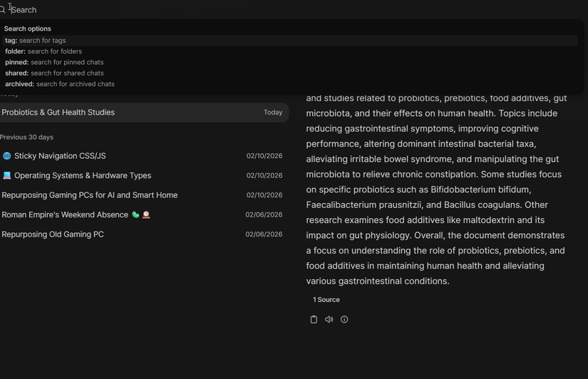Click the Today date label
This screenshot has height=379, width=588.
point(273,113)
